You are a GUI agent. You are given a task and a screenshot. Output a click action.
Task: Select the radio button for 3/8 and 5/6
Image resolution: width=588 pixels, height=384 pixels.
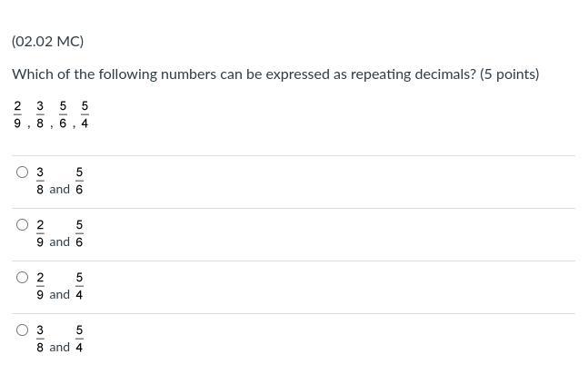click(23, 172)
